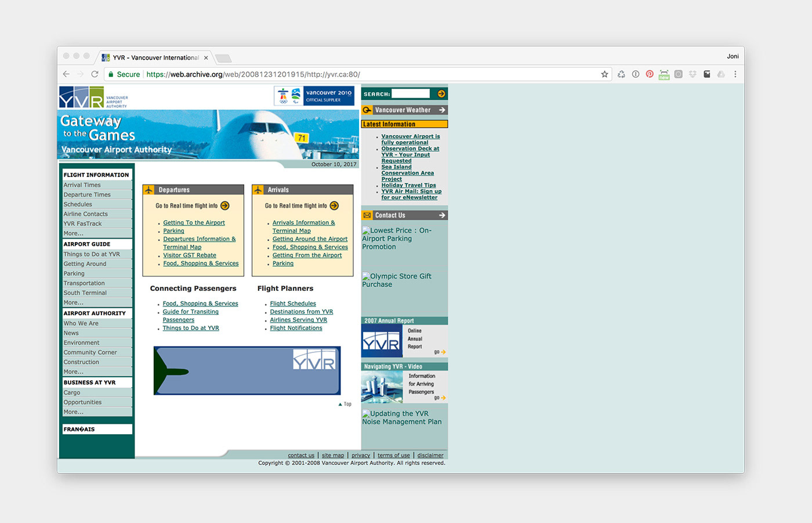812x523 pixels.
Task: Click Olympic Store Gift Purchase link
Action: [397, 280]
